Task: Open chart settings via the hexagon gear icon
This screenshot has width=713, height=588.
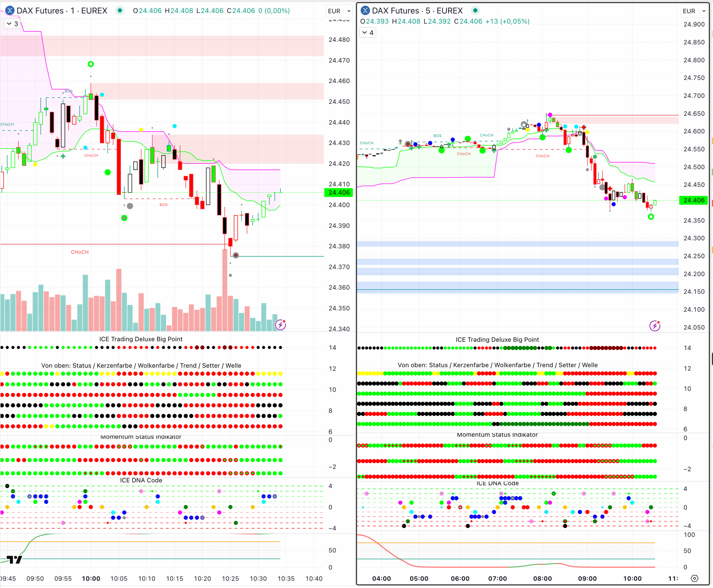Action: point(694,579)
